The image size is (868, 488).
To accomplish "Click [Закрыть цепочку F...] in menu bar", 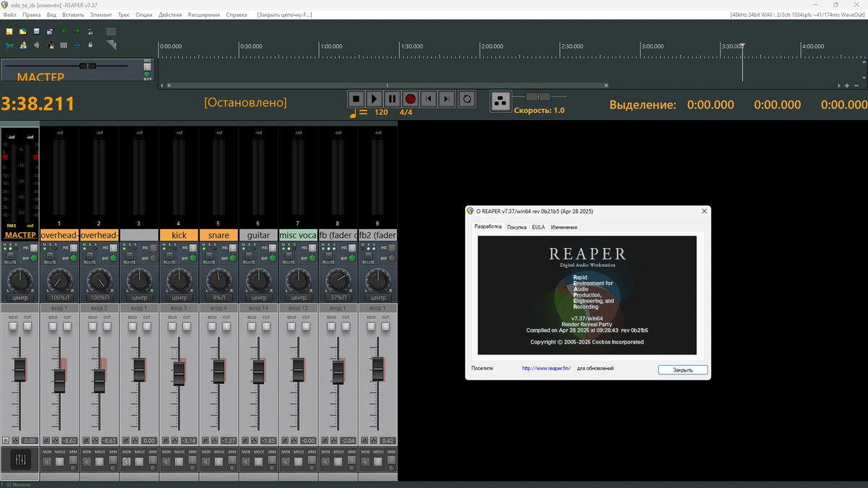I will [x=284, y=14].
